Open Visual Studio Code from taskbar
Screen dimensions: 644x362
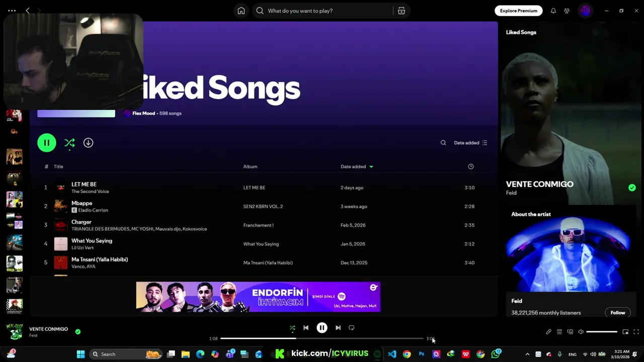point(392,354)
